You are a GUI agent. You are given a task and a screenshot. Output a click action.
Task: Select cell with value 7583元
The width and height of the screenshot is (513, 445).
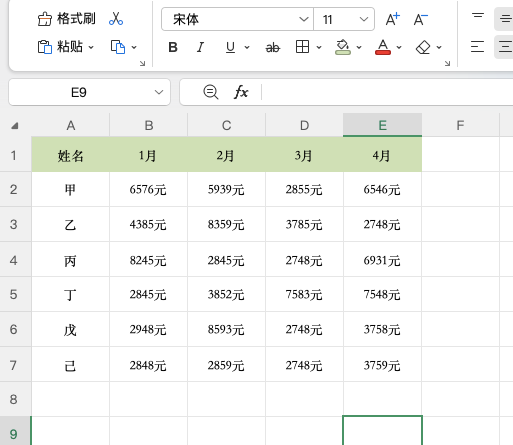point(304,295)
